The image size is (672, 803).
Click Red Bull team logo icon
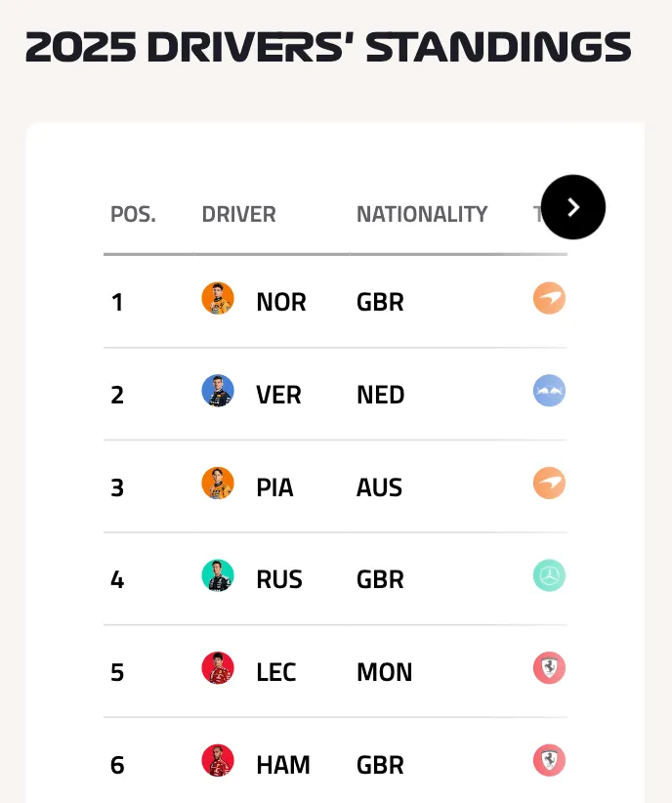pyautogui.click(x=549, y=392)
